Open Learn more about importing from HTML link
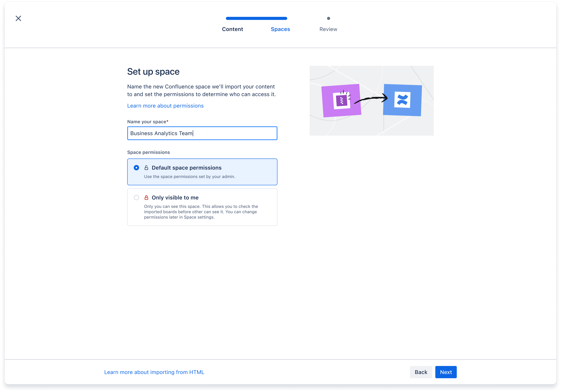Image resolution: width=561 pixels, height=392 pixels. click(154, 372)
